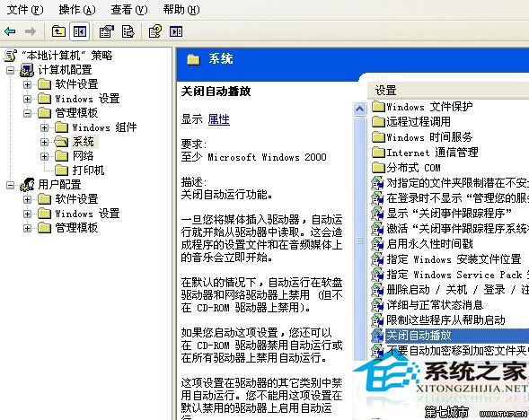Screen dimensions: 529x420
Task: Click the Show/Hide action pane icon
Action: (x=176, y=31)
